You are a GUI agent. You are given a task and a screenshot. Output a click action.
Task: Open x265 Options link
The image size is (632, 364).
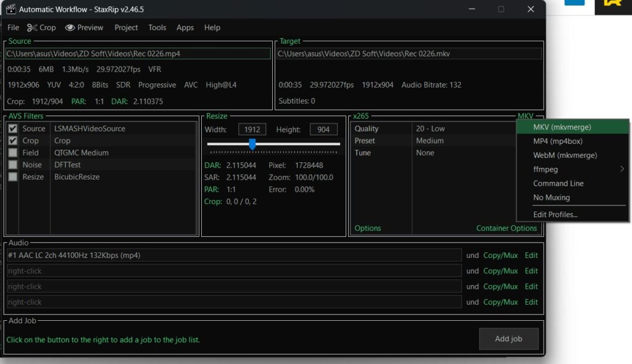[x=367, y=228]
